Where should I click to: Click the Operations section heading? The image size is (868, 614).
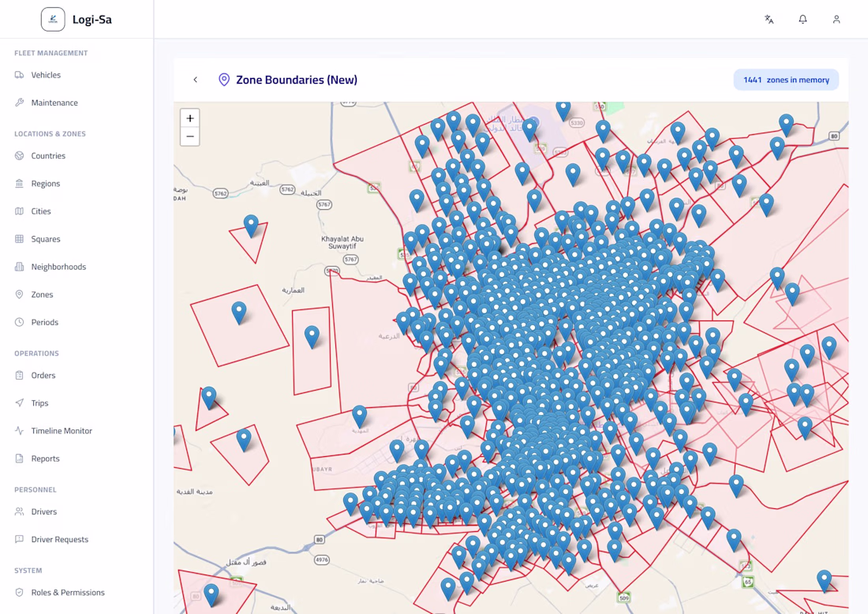(x=36, y=354)
